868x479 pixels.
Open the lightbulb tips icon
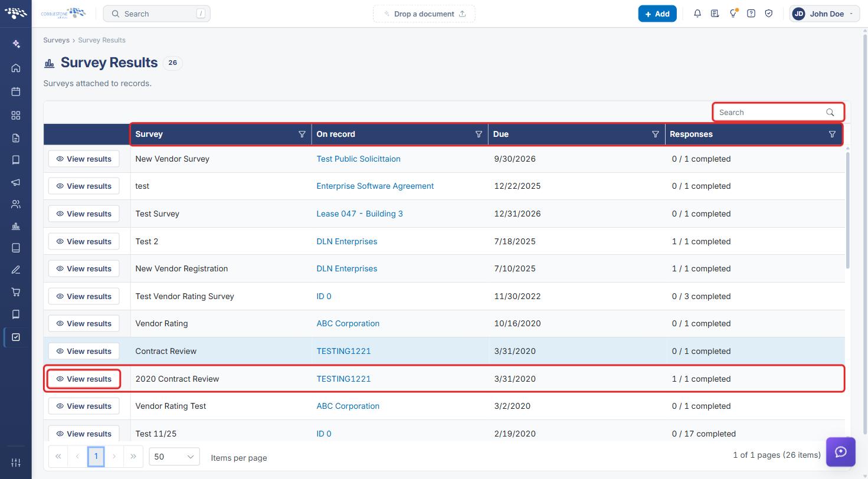(x=733, y=14)
